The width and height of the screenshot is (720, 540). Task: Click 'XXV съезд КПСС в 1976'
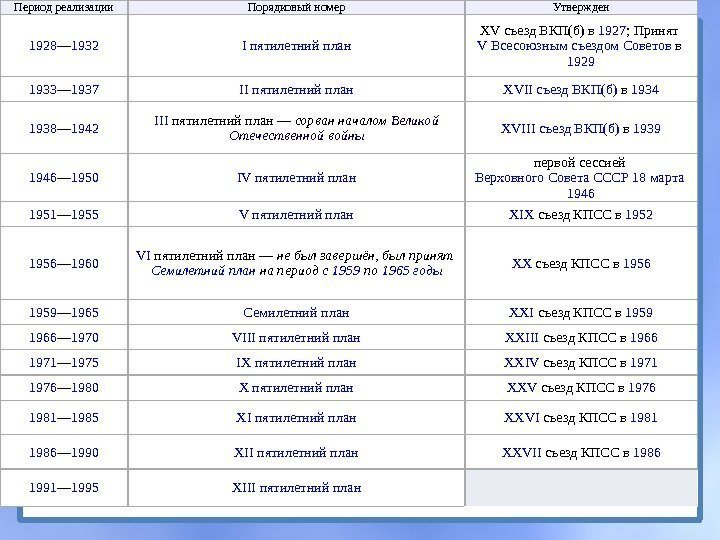581,388
